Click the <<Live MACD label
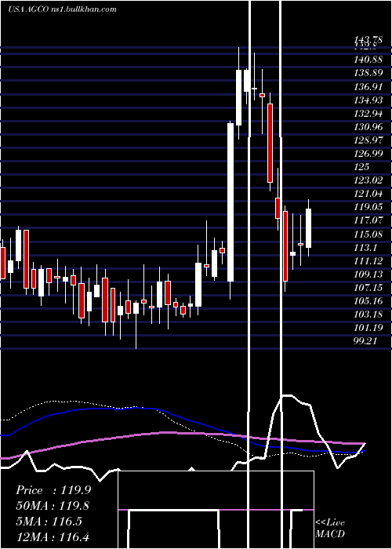Viewport: 392px width, 549px height. (330, 528)
